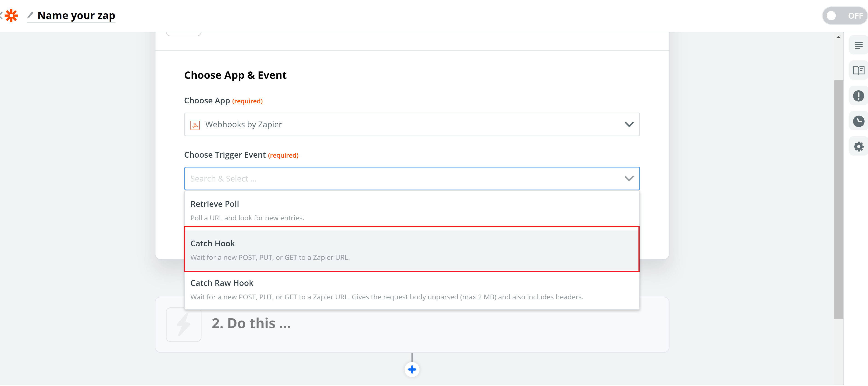Open the 2. Do this step
The image size is (868, 386).
coord(412,325)
